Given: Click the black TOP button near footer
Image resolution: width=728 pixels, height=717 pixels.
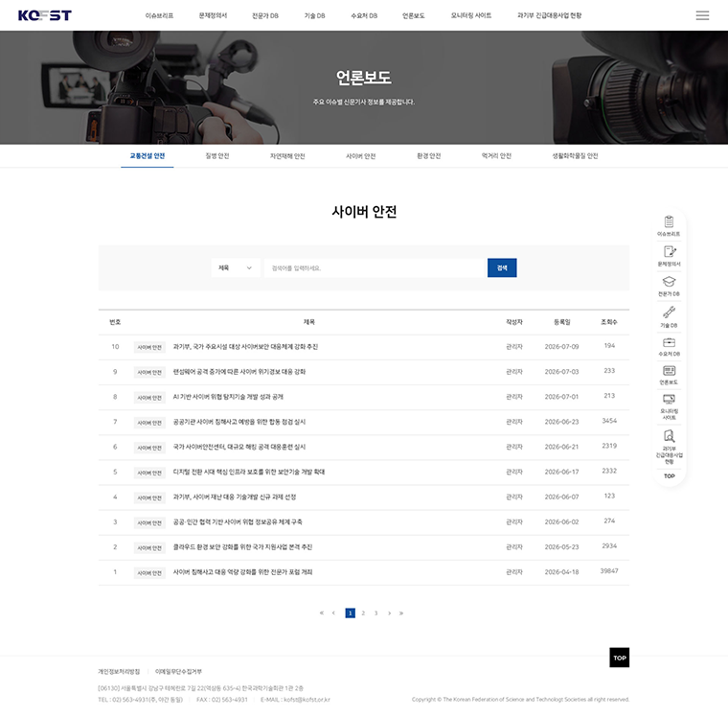Looking at the screenshot, I should coord(620,657).
